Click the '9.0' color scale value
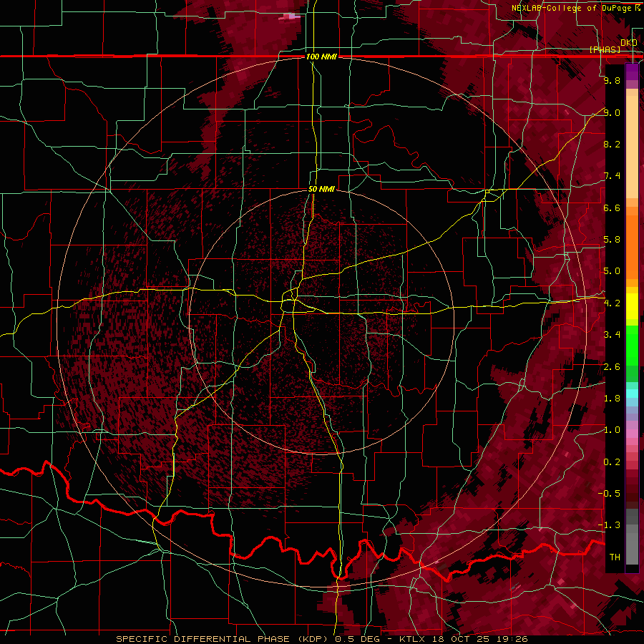 click(612, 112)
